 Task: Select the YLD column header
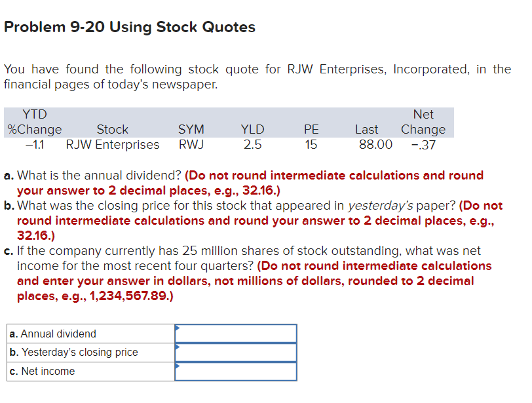(253, 129)
